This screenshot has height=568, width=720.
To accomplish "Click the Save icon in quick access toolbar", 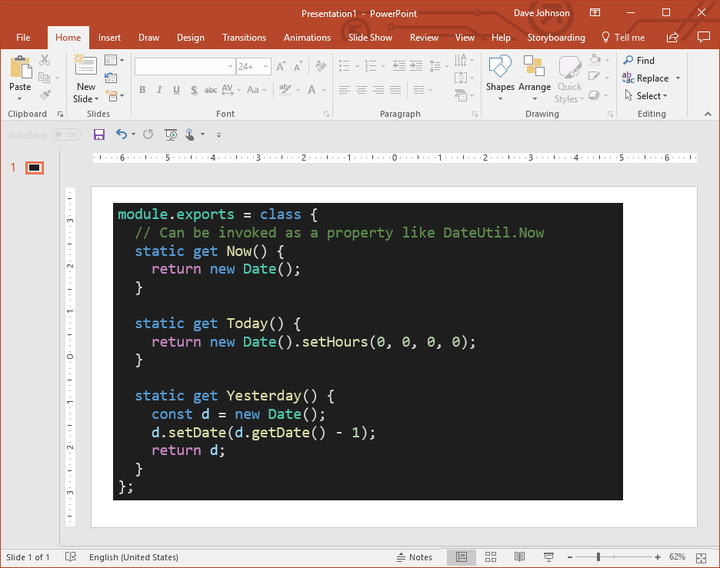I will click(x=99, y=134).
